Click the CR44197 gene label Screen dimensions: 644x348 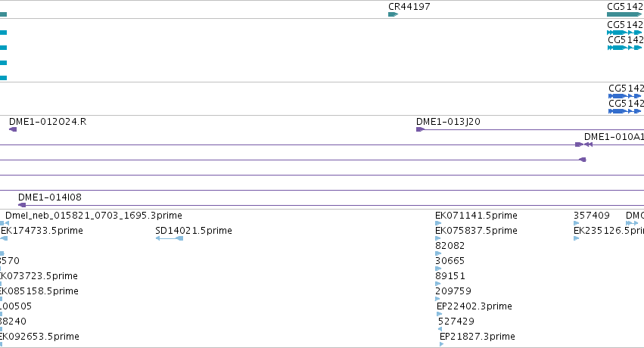click(x=409, y=7)
